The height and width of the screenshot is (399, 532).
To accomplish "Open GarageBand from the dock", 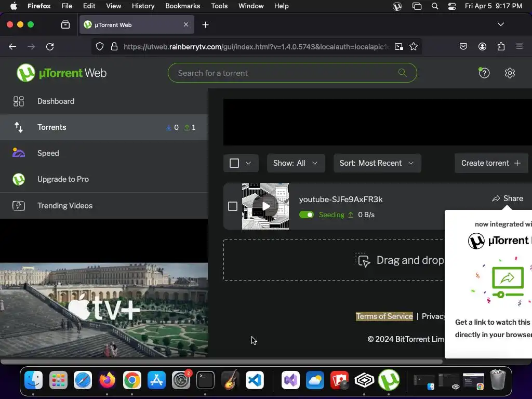I will [230, 380].
